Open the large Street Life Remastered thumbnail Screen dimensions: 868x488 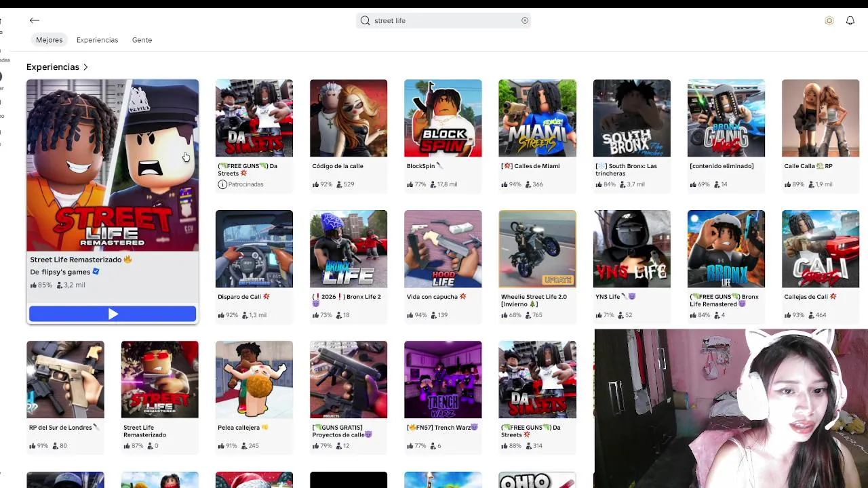113,165
